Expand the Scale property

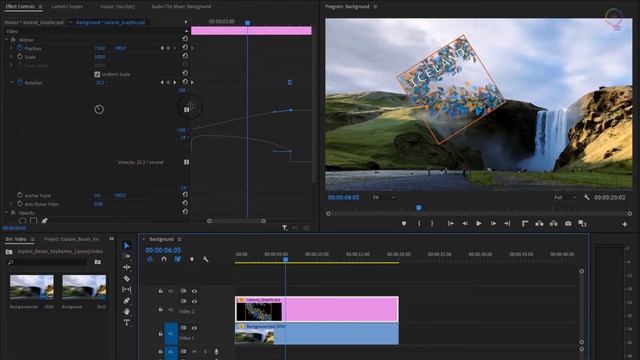11,57
